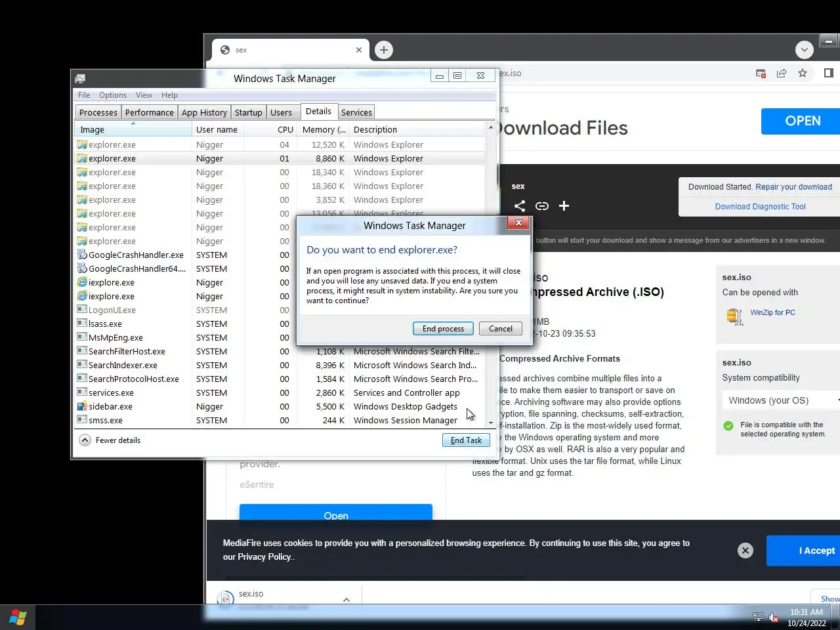Screen dimensions: 840x630
Task: Select the GoogleCrashHandler.exe process icon
Action: coord(82,255)
